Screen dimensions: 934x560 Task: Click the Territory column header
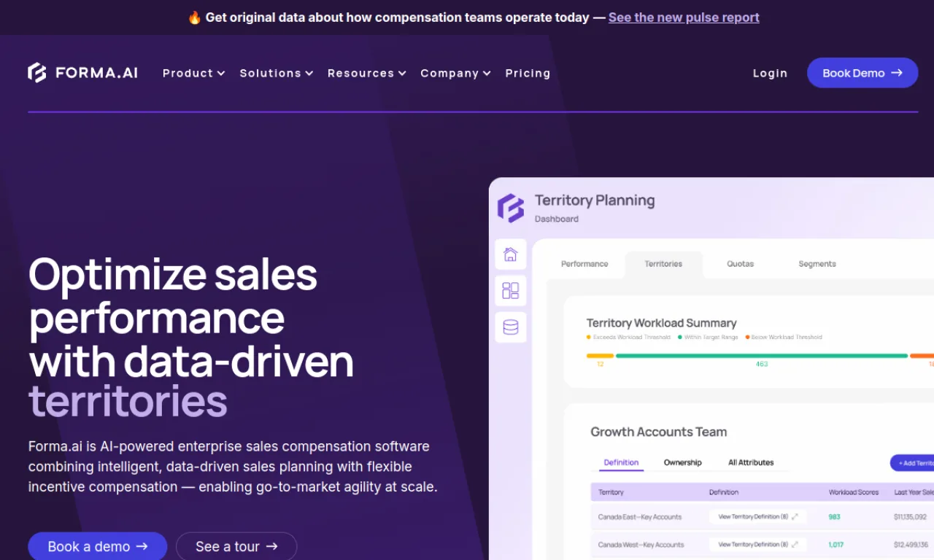point(611,492)
